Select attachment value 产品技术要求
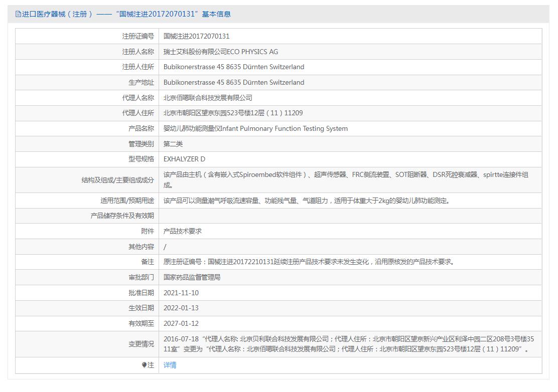Screen dimensions: 558x392 point(183,232)
